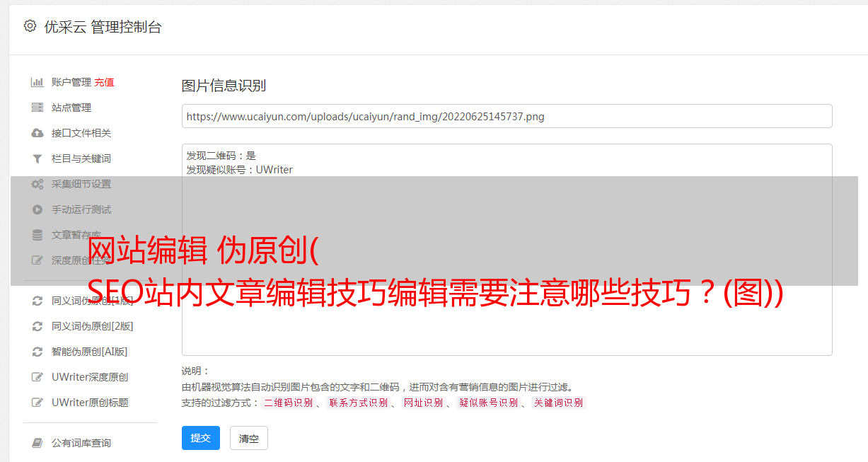This screenshot has width=868, height=462.
Task: Click inside the recognition result text area
Action: (x=507, y=250)
